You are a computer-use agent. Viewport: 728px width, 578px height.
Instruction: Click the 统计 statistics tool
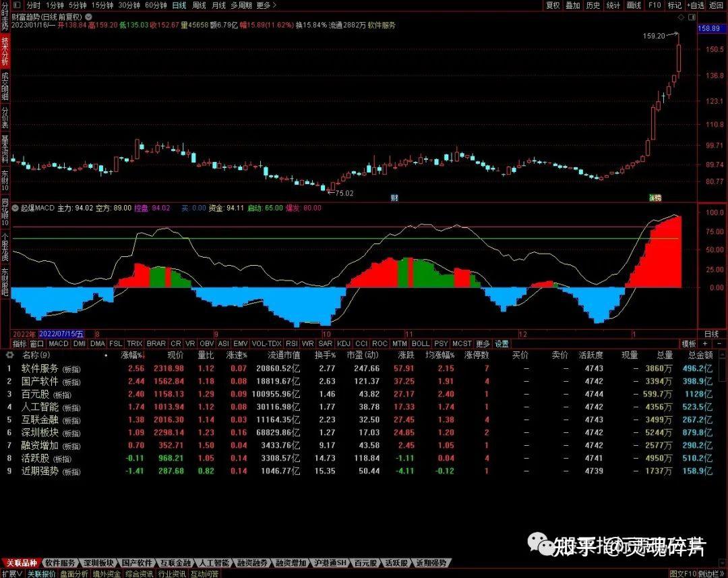(612, 5)
